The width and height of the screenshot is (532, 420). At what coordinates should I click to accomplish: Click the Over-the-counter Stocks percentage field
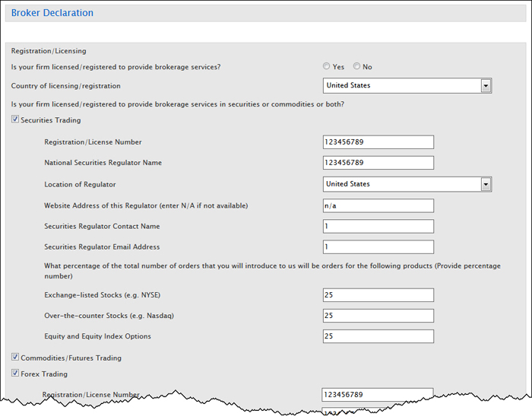(x=378, y=316)
